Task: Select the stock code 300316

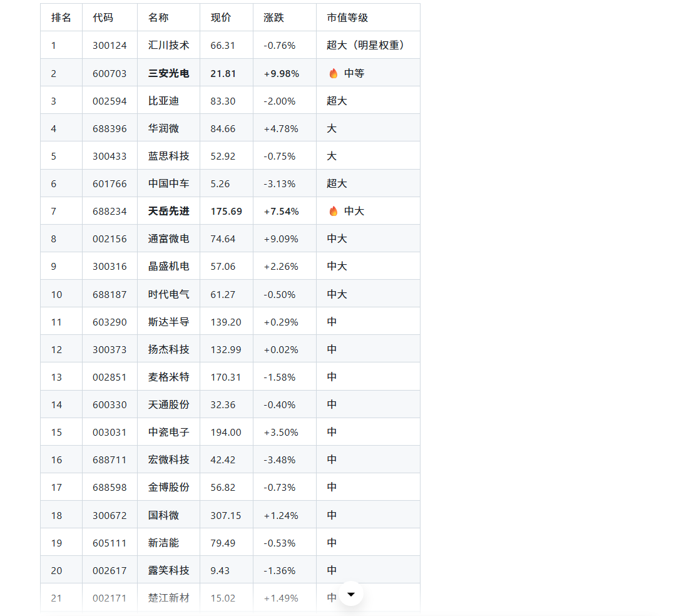Action: [x=110, y=267]
